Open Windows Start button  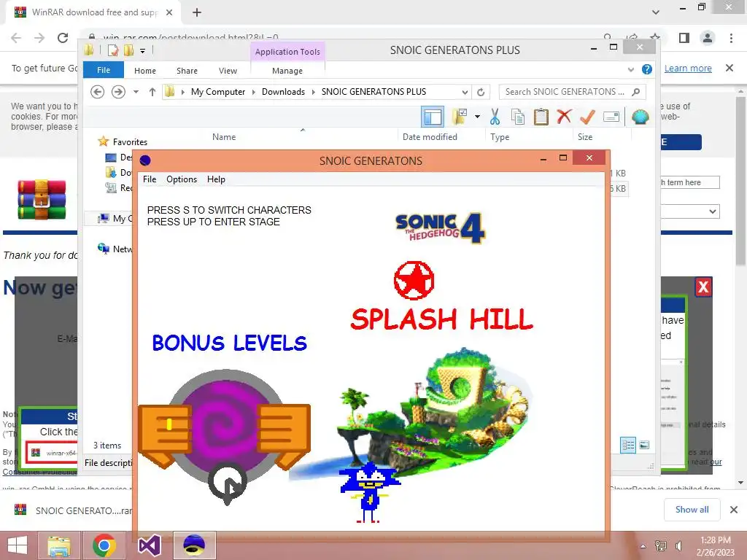pos(18,545)
